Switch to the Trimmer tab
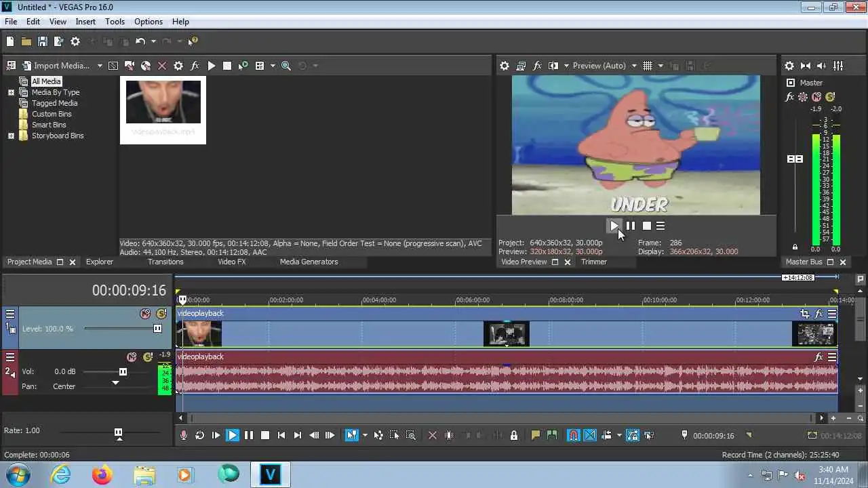868x488 pixels. (x=593, y=262)
